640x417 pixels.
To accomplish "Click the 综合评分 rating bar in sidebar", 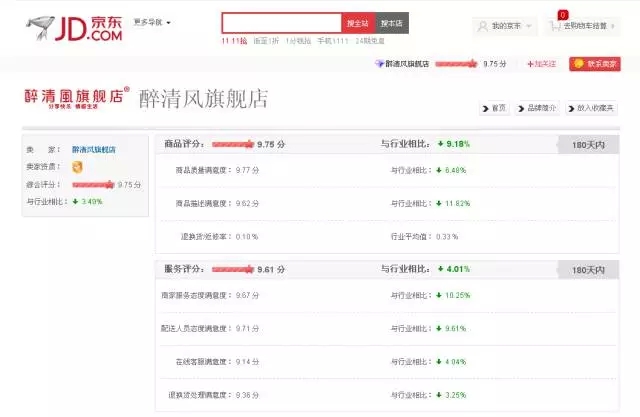I will pyautogui.click(x=93, y=185).
